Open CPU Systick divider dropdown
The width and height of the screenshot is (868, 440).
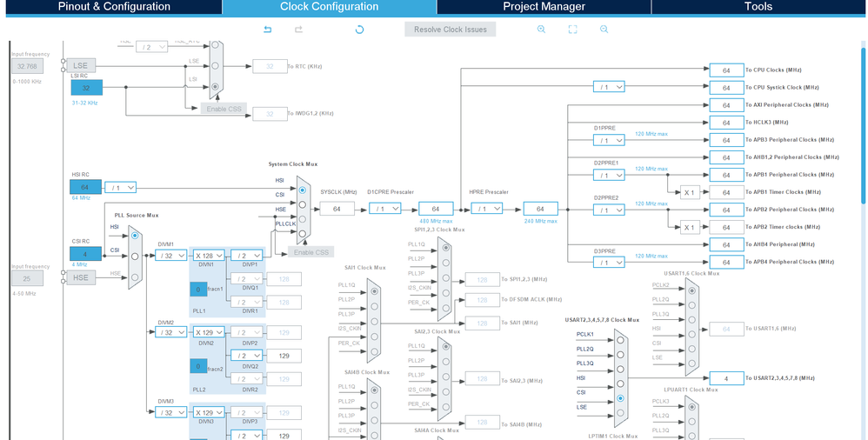(x=609, y=88)
